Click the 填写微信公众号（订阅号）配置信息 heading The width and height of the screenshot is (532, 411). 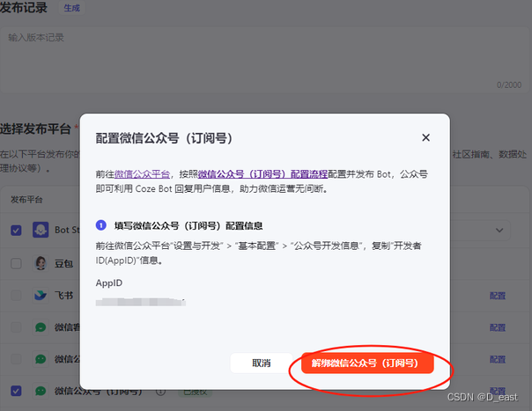tap(188, 226)
